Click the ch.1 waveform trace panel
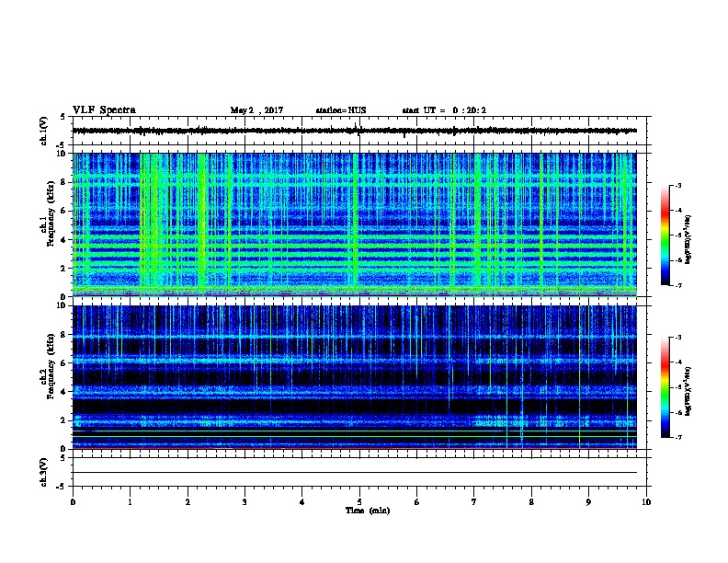The width and height of the screenshot is (728, 563). 359,131
